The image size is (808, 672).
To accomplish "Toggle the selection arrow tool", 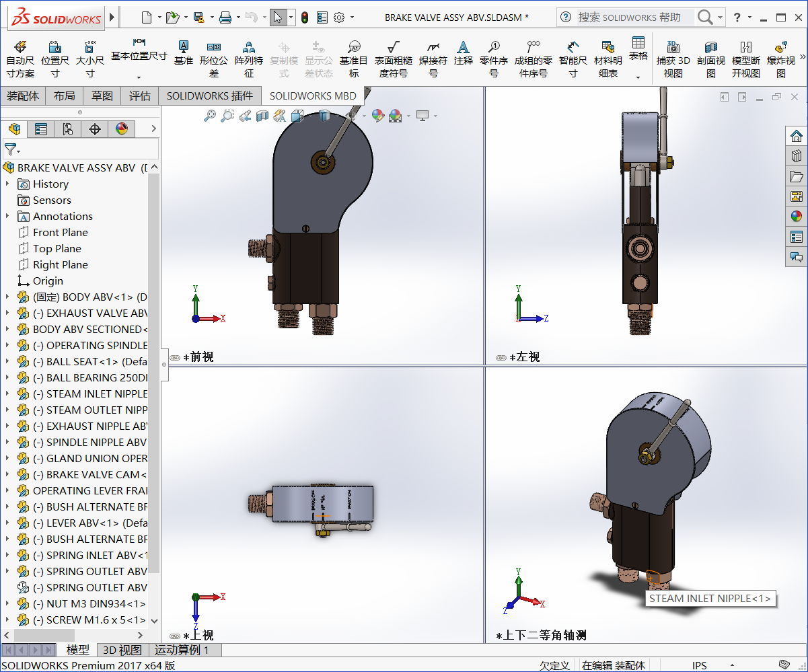I will coord(278,17).
